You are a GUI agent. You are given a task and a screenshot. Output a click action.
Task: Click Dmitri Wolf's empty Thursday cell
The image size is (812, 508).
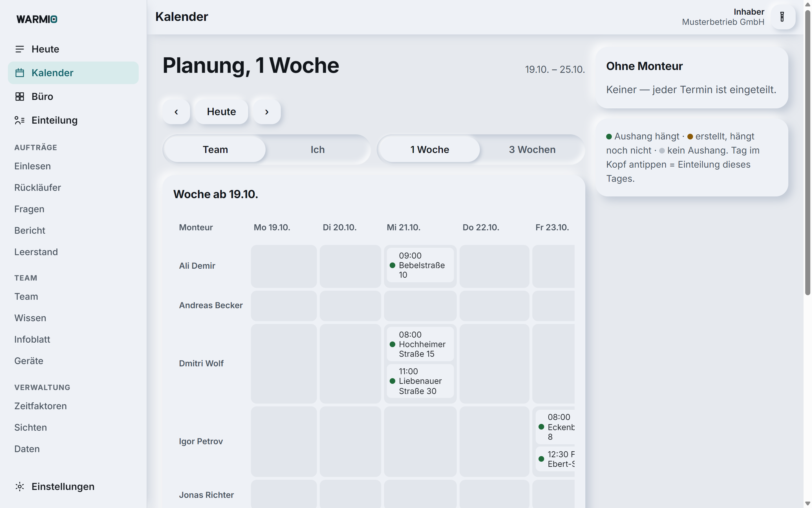coord(494,364)
